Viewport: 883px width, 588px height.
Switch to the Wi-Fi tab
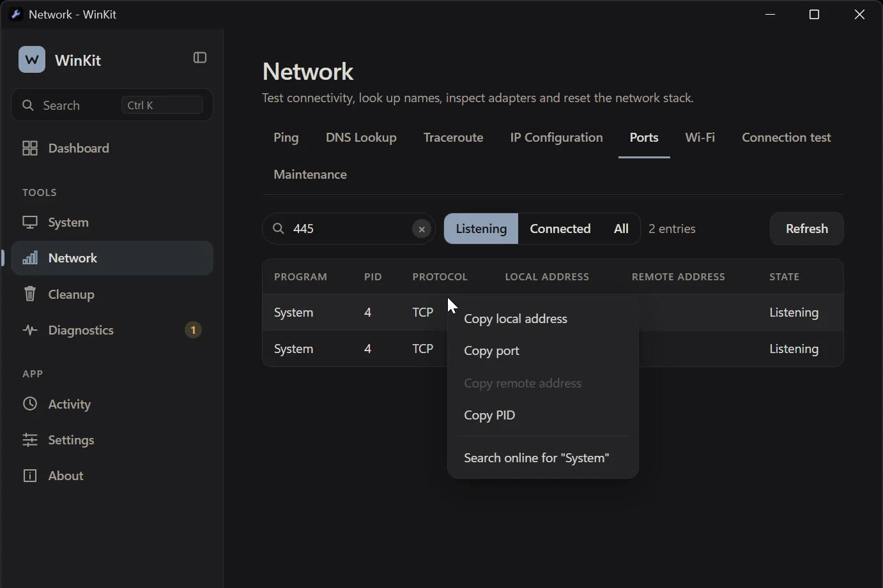coord(700,138)
